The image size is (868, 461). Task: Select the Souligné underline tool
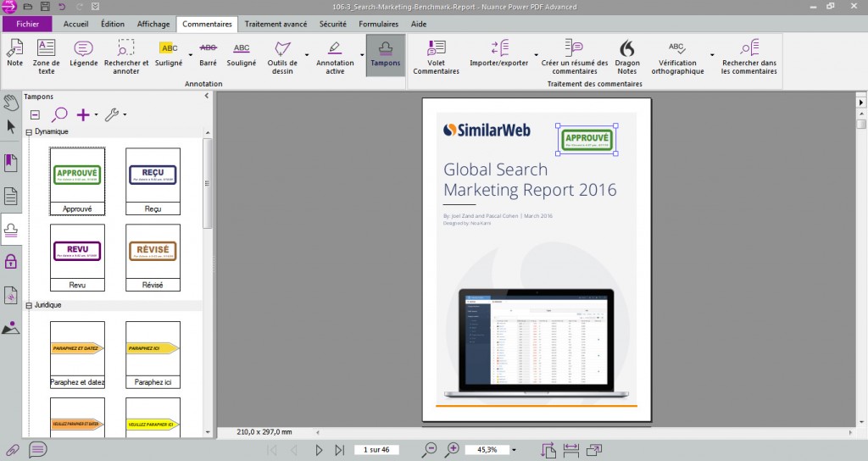click(x=242, y=55)
